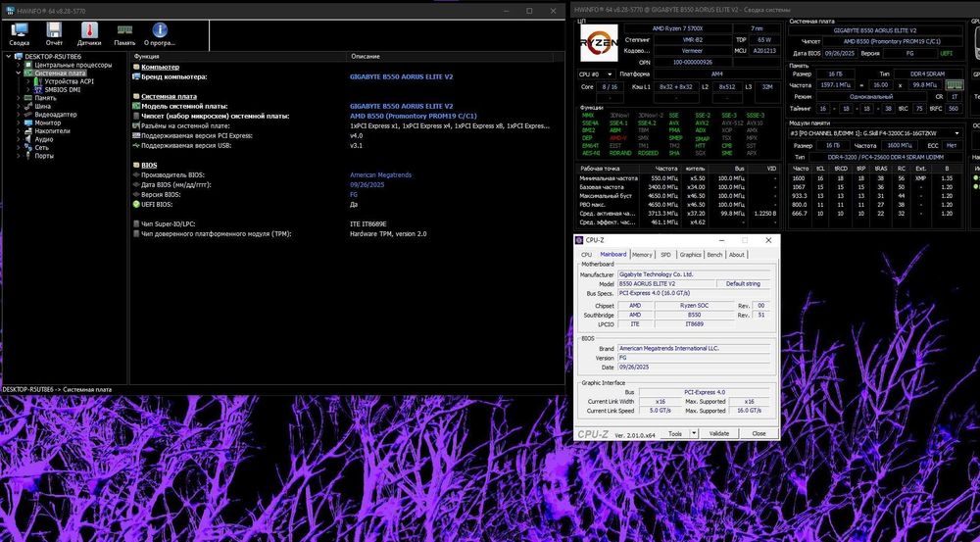The height and width of the screenshot is (542, 980).
Task: Open the Сводка (Summary) toolbar icon
Action: 20,30
